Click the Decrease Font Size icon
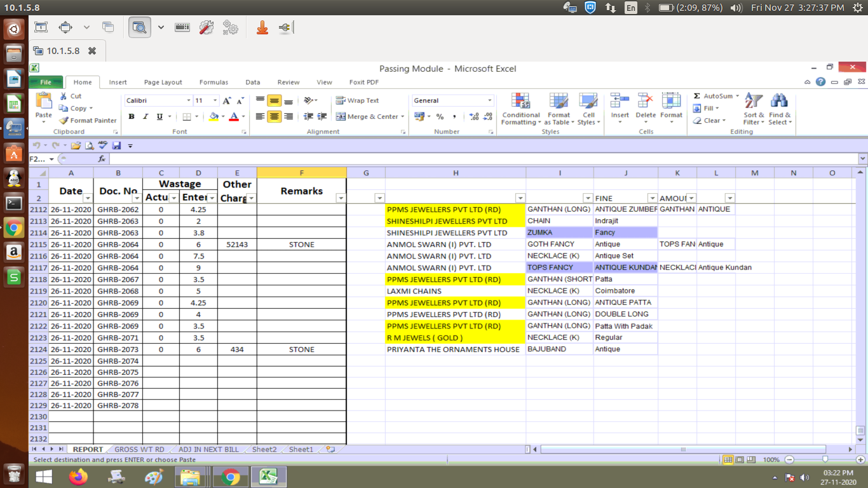The image size is (868, 488). point(240,100)
